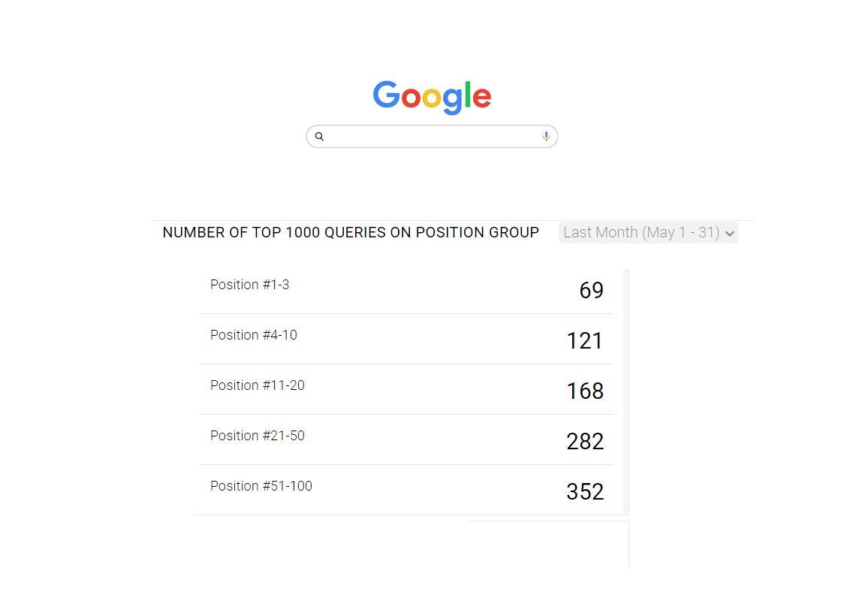The image size is (868, 598).
Task: Click the chevron arrow on date selector
Action: [729, 234]
